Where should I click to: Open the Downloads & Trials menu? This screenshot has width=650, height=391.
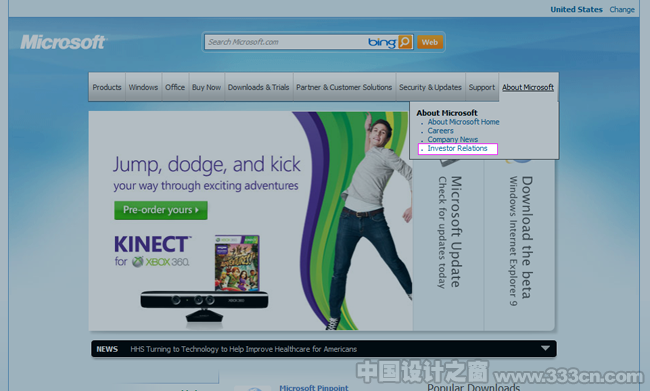coord(259,87)
